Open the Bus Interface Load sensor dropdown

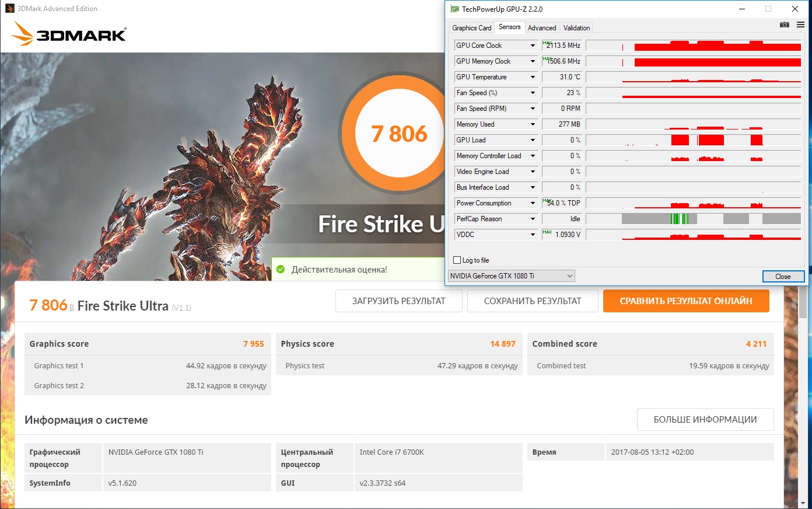point(533,187)
